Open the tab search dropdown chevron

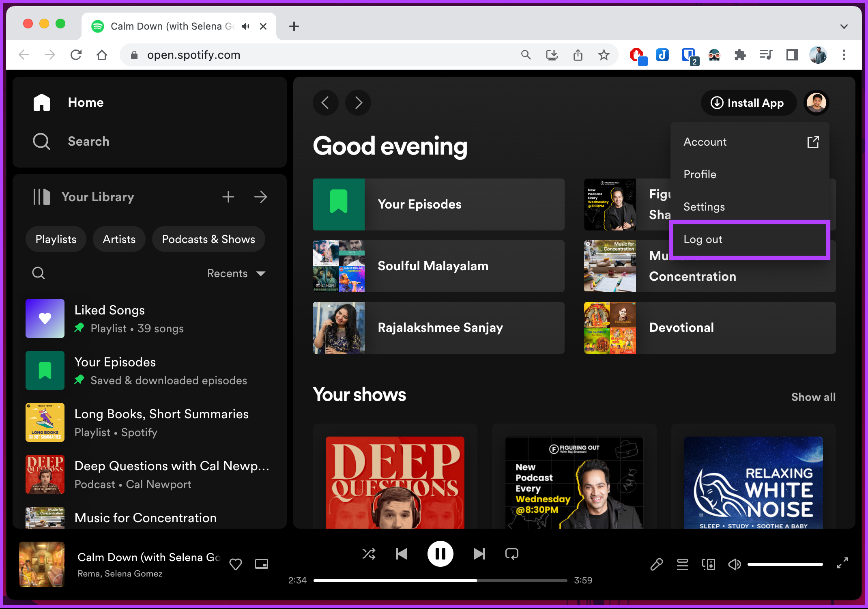[x=844, y=26]
